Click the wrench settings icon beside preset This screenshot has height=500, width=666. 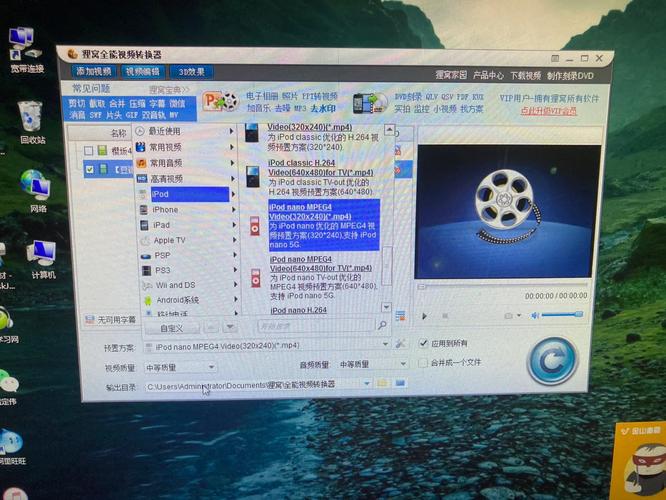[x=400, y=343]
